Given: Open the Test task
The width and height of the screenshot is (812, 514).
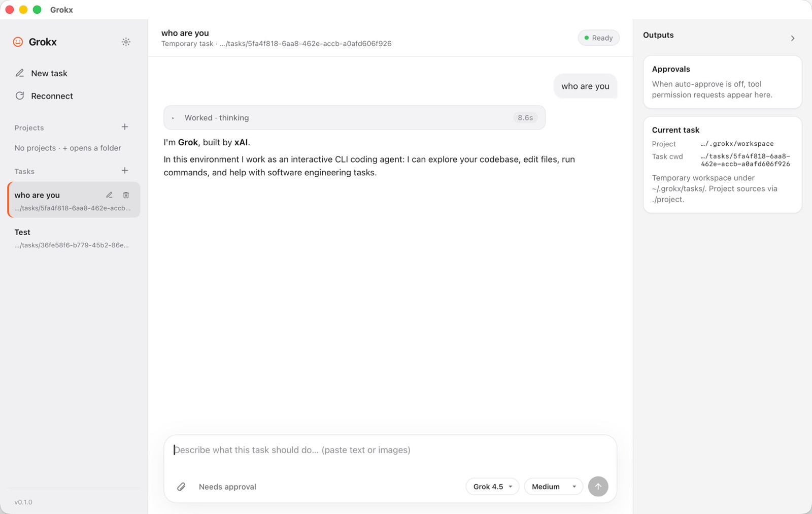Looking at the screenshot, I should coord(74,238).
